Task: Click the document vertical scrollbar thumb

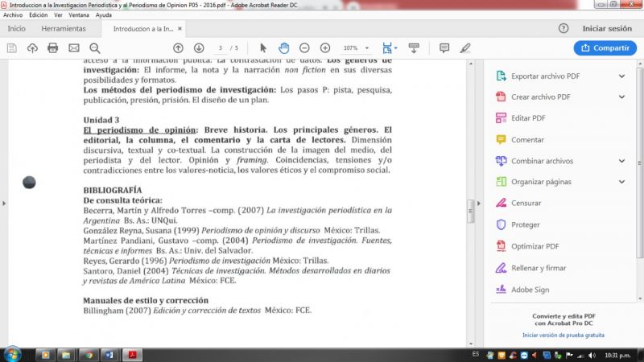Action: point(471,212)
